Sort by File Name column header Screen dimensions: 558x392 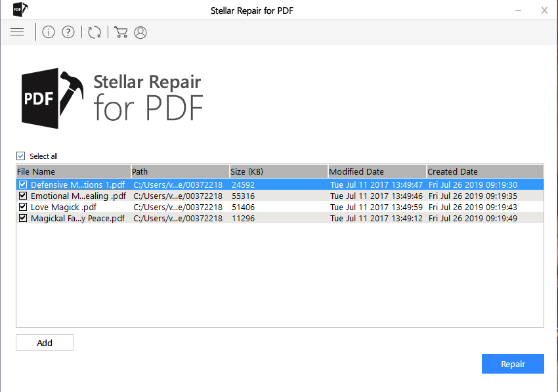click(x=73, y=172)
